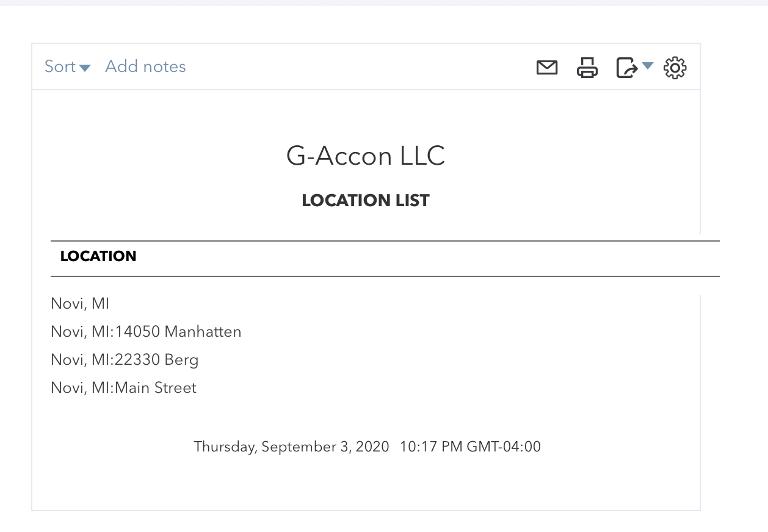768x532 pixels.
Task: Open the first Novi, MI row
Action: point(80,303)
